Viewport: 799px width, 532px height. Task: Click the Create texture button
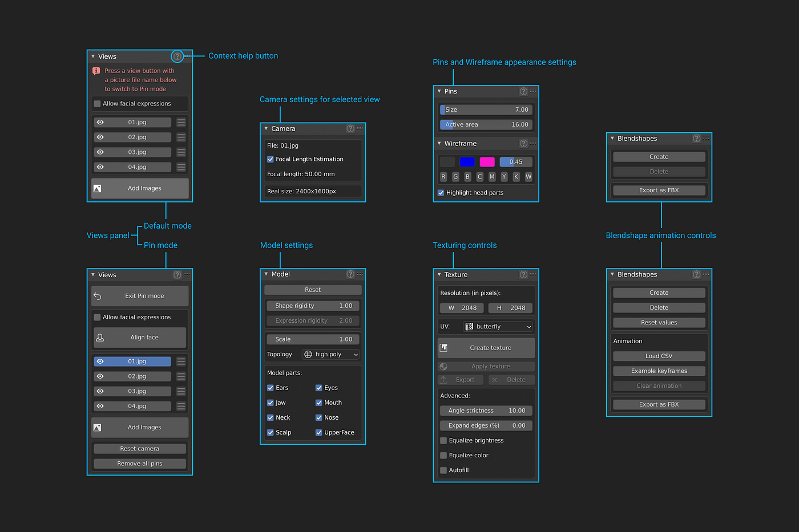(486, 348)
